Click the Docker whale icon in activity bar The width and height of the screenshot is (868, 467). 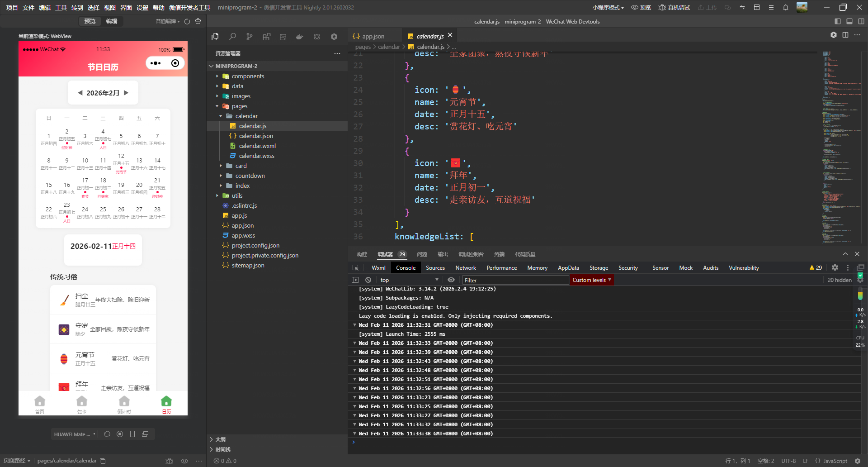point(299,37)
